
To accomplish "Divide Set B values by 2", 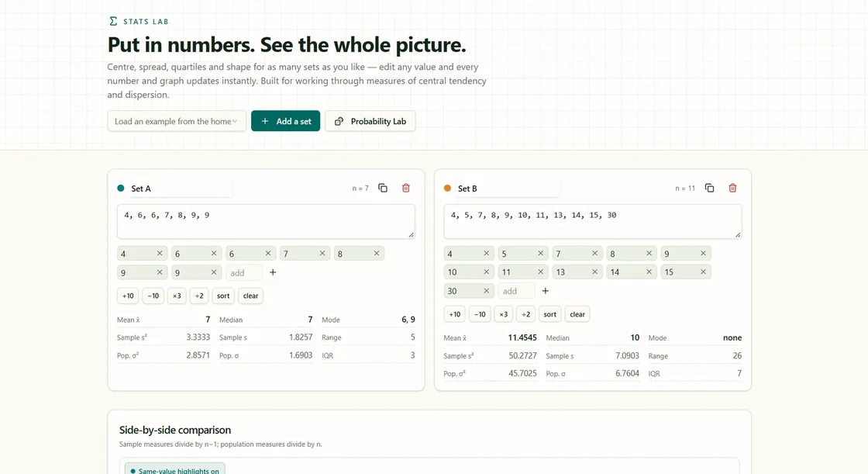I will 526,313.
